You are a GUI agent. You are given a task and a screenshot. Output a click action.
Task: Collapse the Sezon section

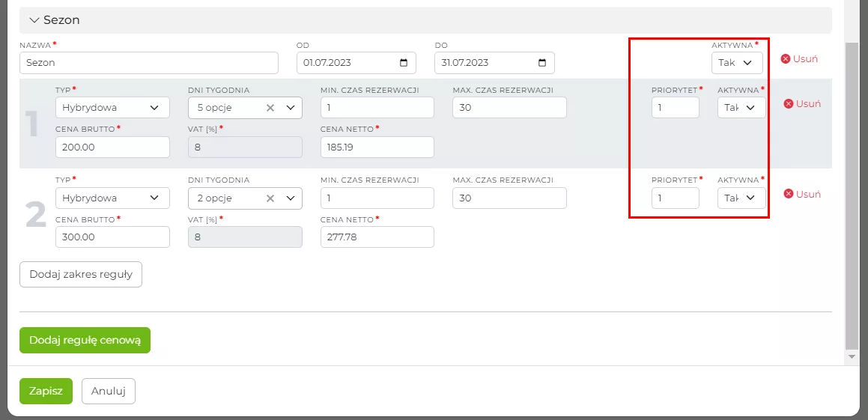pos(34,20)
